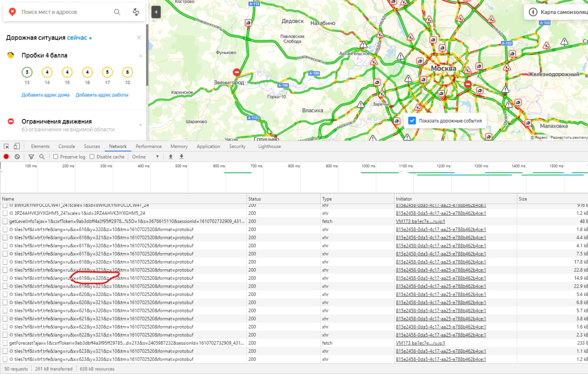
Task: Toggle the network filter bar
Action: click(31, 157)
